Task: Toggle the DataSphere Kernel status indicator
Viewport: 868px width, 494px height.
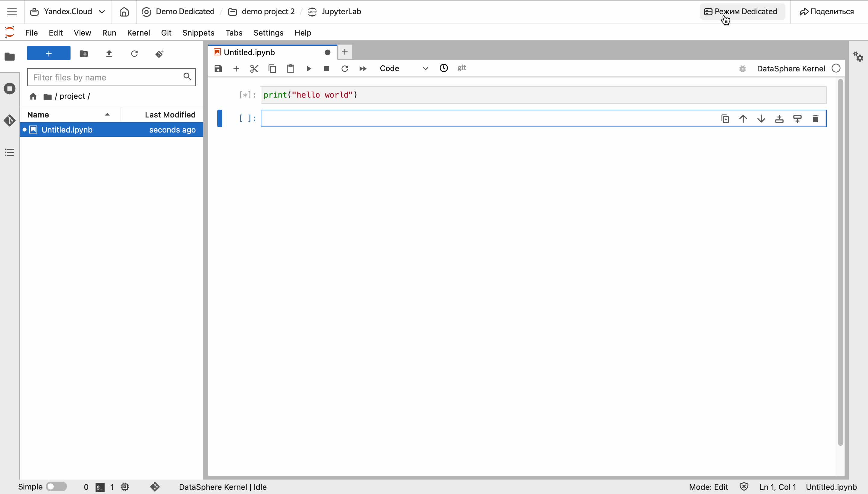Action: pos(836,69)
